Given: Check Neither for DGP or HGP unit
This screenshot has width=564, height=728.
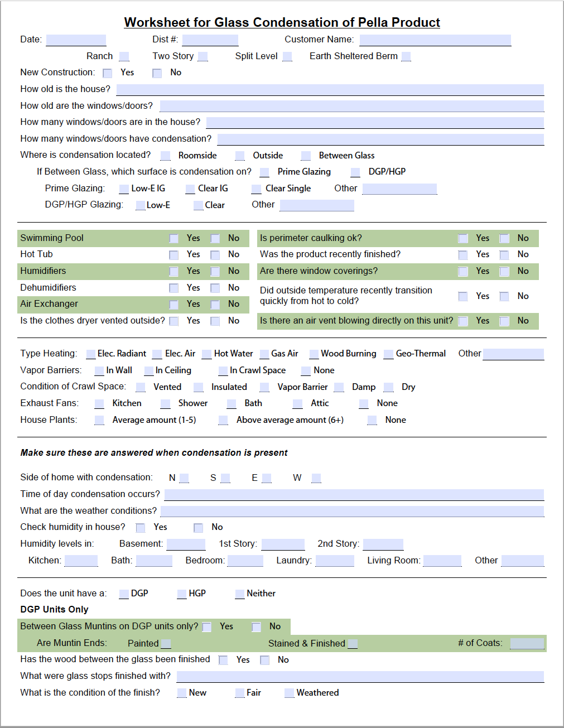Looking at the screenshot, I should tap(239, 594).
